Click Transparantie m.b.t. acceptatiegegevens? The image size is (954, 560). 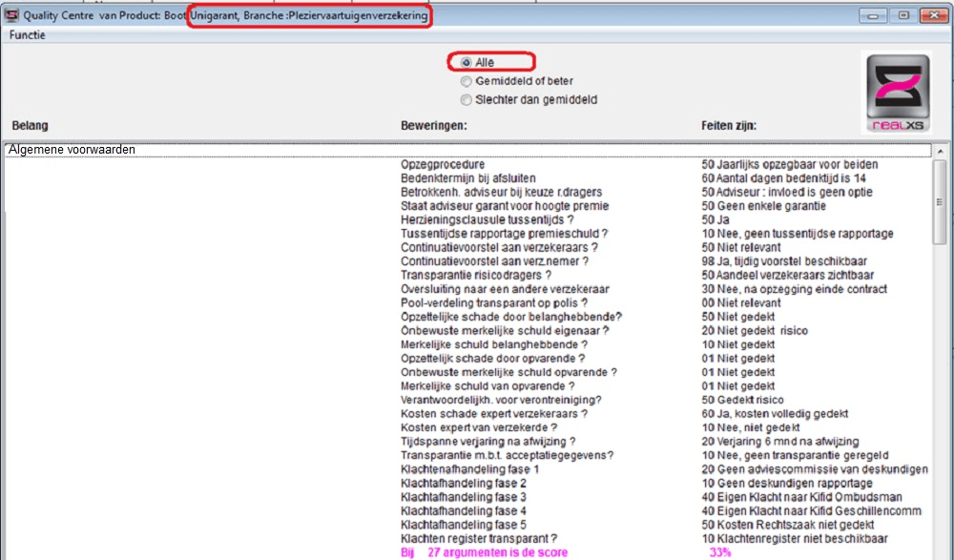tap(507, 456)
